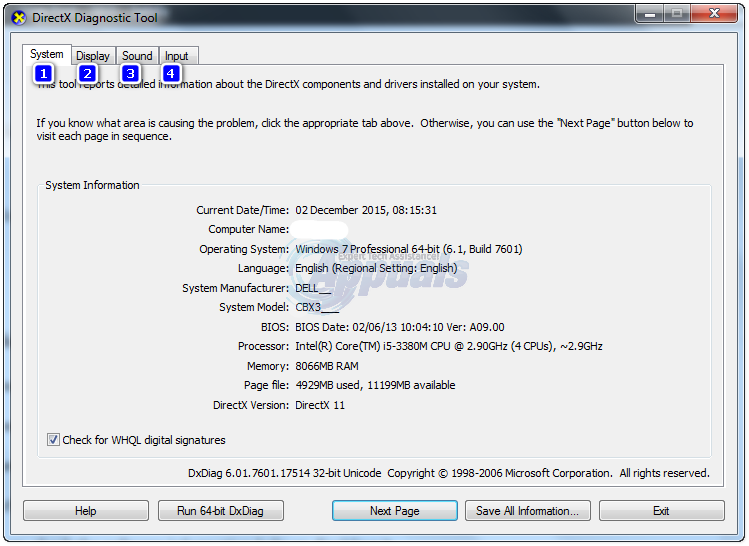Click the System Information group heading
Screen dimensions: 749x546
[92, 185]
